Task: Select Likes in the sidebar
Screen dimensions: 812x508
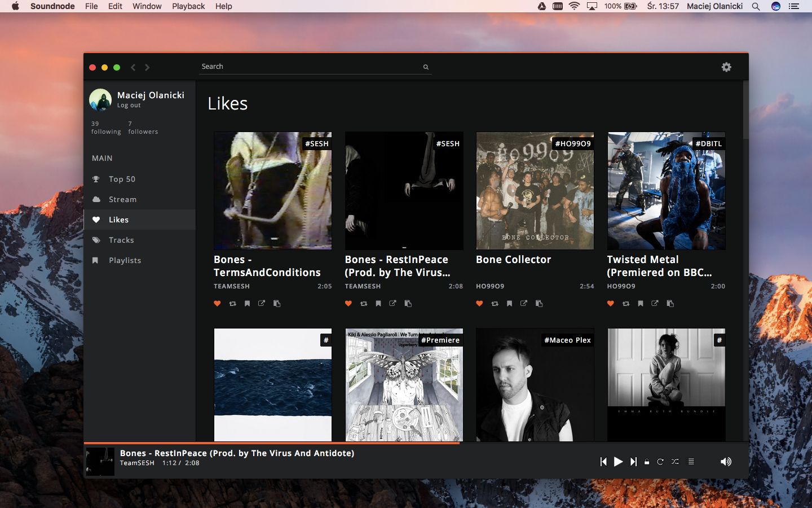Action: (x=139, y=220)
